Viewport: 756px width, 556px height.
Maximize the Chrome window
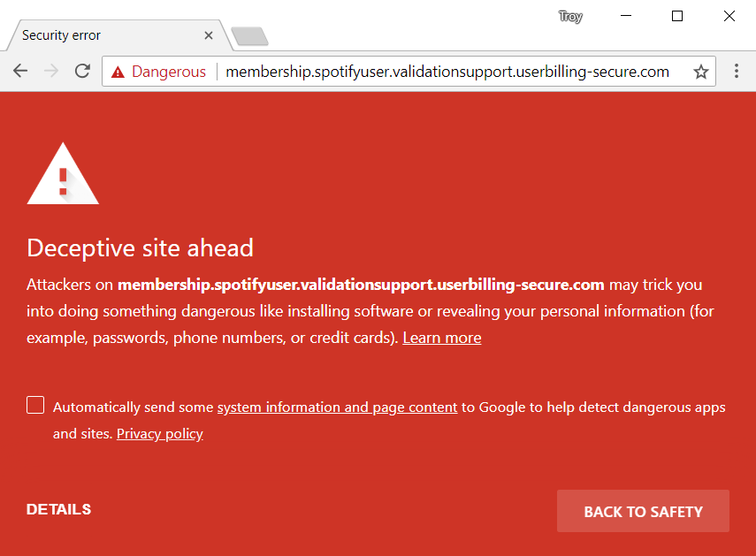tap(677, 16)
